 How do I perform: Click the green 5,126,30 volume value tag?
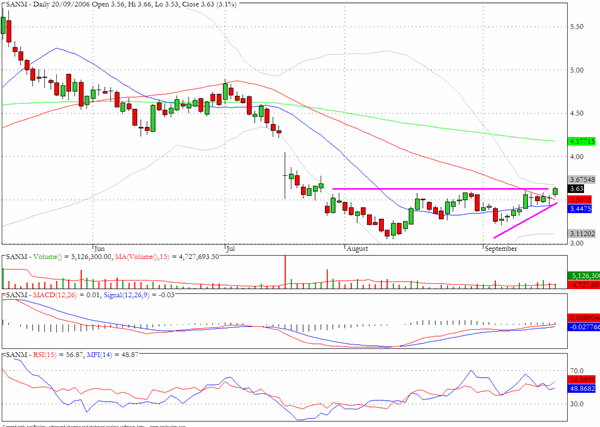(584, 276)
